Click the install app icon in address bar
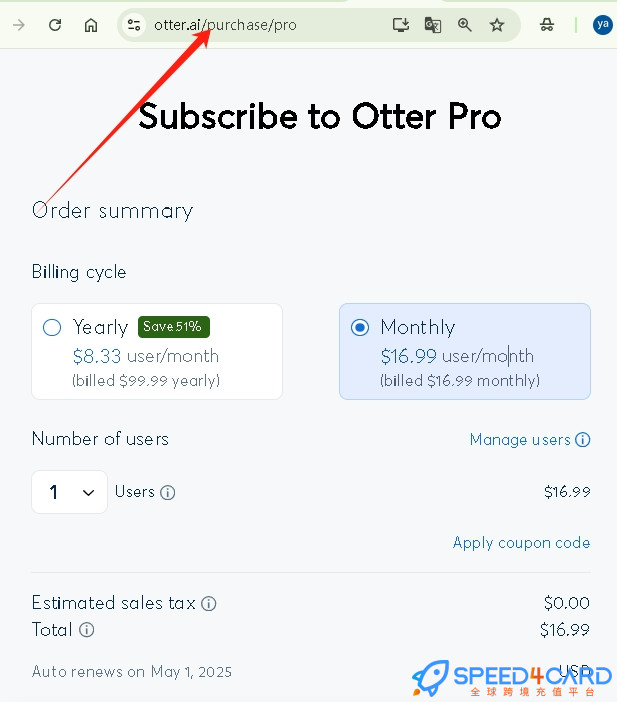Screen dimensions: 617x702 pyautogui.click(x=401, y=25)
